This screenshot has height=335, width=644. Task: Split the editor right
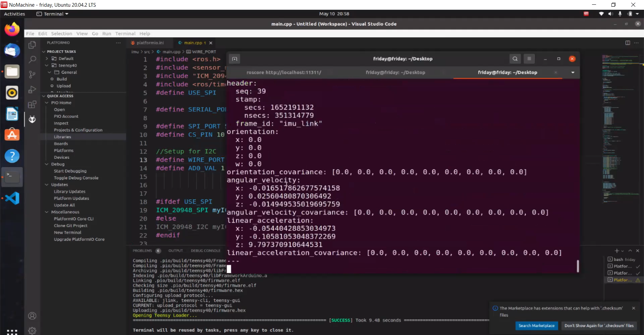pos(628,43)
